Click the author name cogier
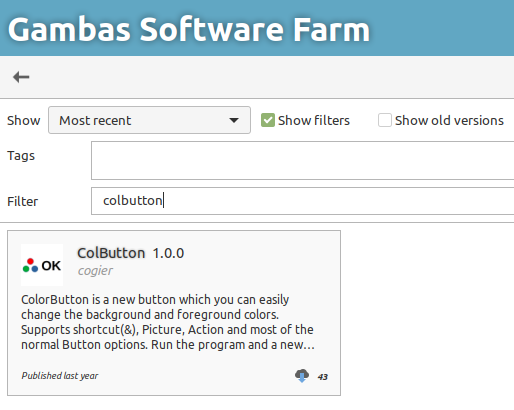514x410 pixels. click(x=95, y=271)
